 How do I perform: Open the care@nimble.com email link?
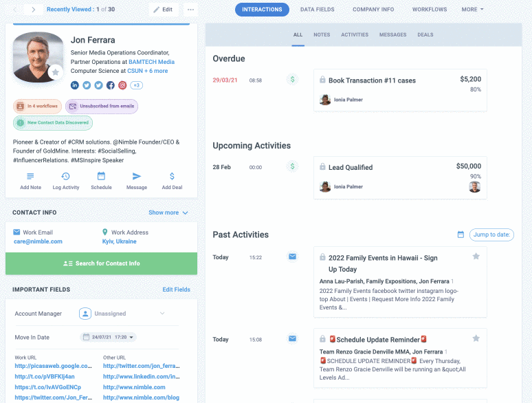pyautogui.click(x=38, y=241)
